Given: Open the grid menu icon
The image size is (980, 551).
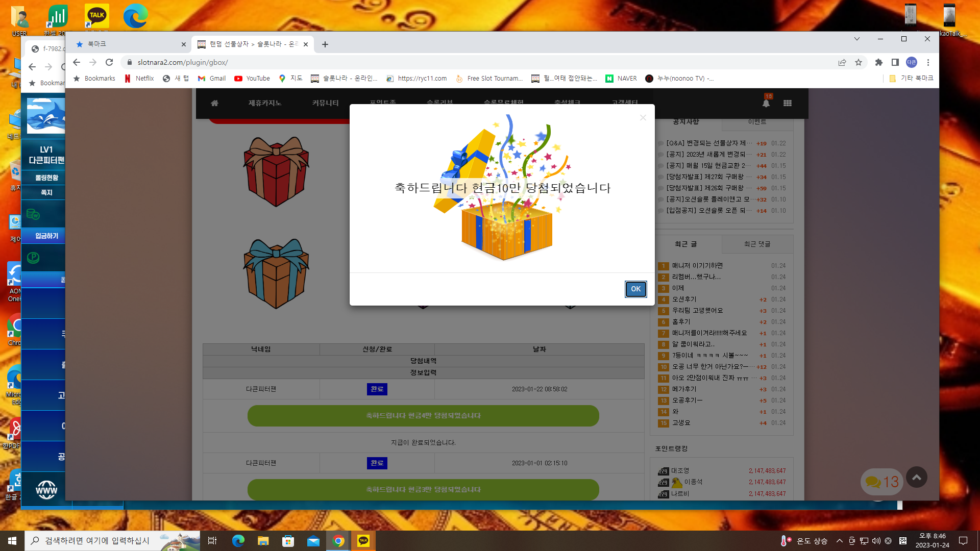Looking at the screenshot, I should 788,103.
